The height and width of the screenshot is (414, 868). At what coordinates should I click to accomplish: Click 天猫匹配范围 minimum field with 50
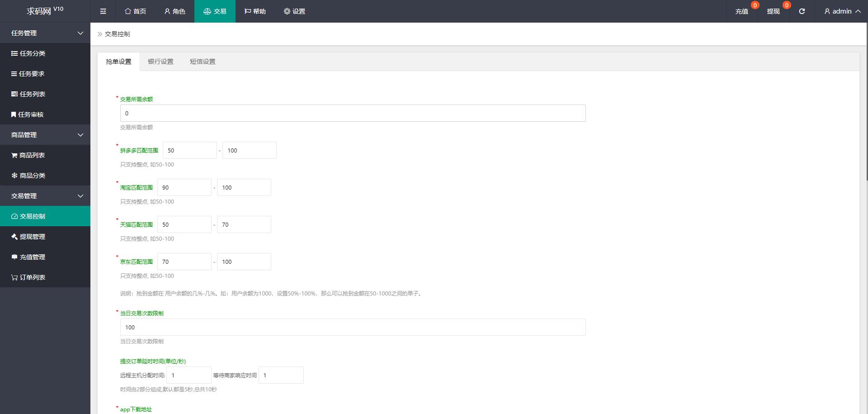coord(184,224)
